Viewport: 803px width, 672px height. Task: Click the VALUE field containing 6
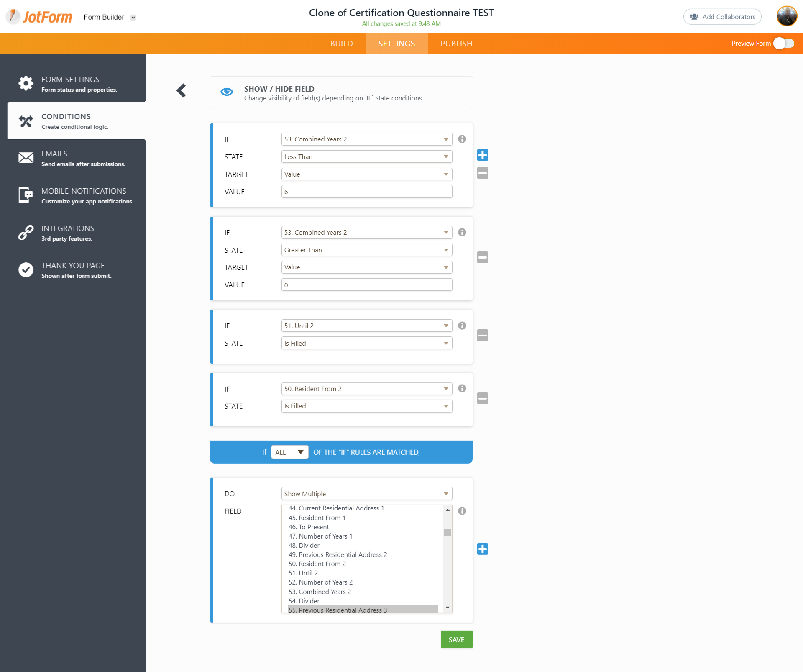(x=366, y=192)
